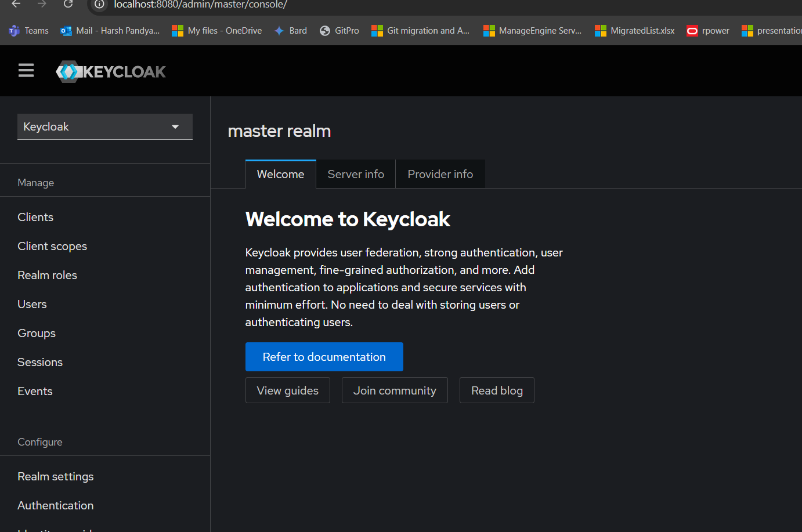Image resolution: width=802 pixels, height=532 pixels.
Task: Click the browser address bar URL
Action: point(200,5)
